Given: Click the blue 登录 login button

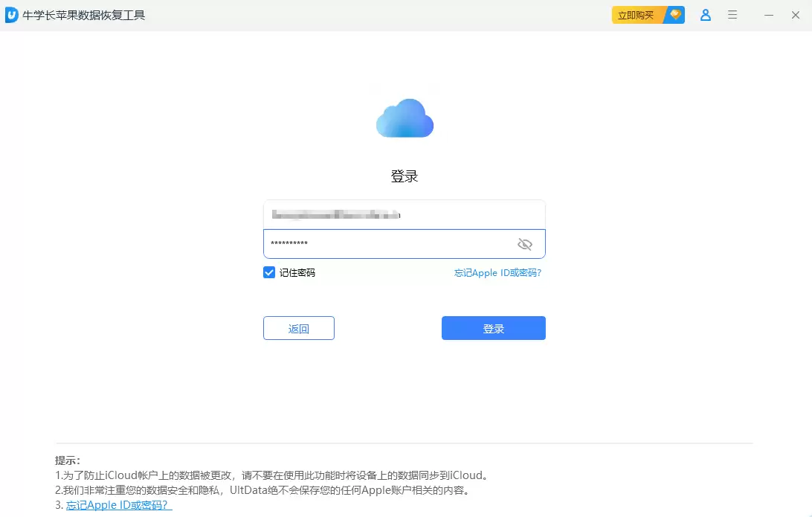Looking at the screenshot, I should point(494,328).
